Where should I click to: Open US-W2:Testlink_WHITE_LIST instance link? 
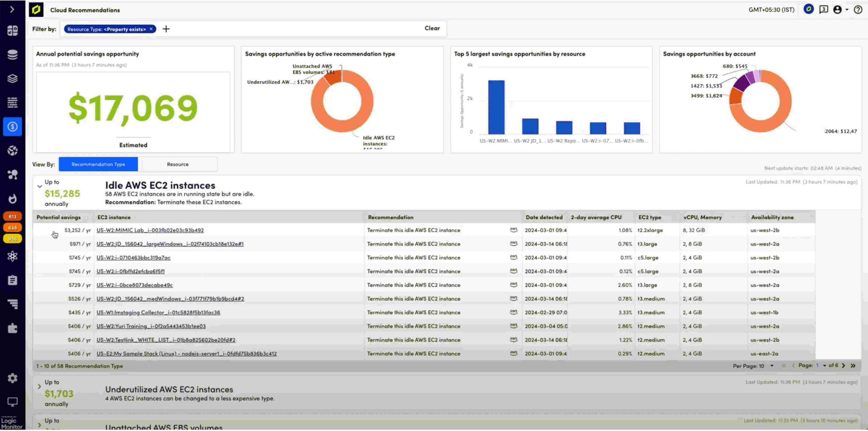click(166, 340)
